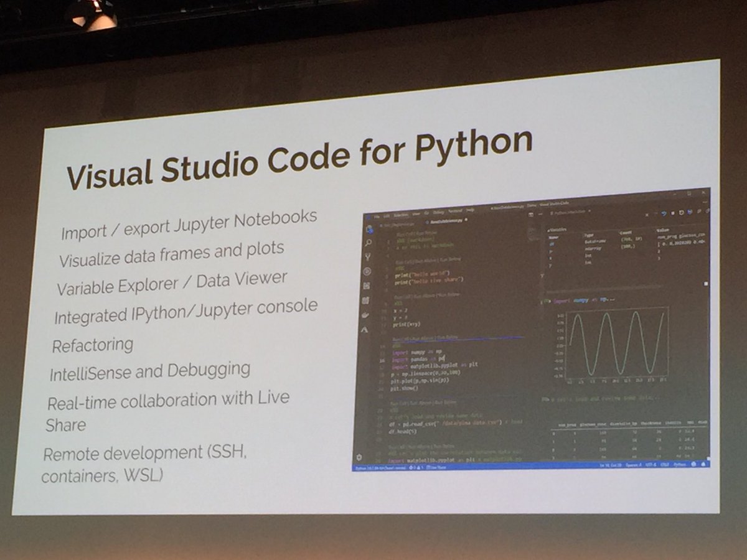Open the Search view in activity bar
The width and height of the screenshot is (747, 560).
tap(369, 243)
